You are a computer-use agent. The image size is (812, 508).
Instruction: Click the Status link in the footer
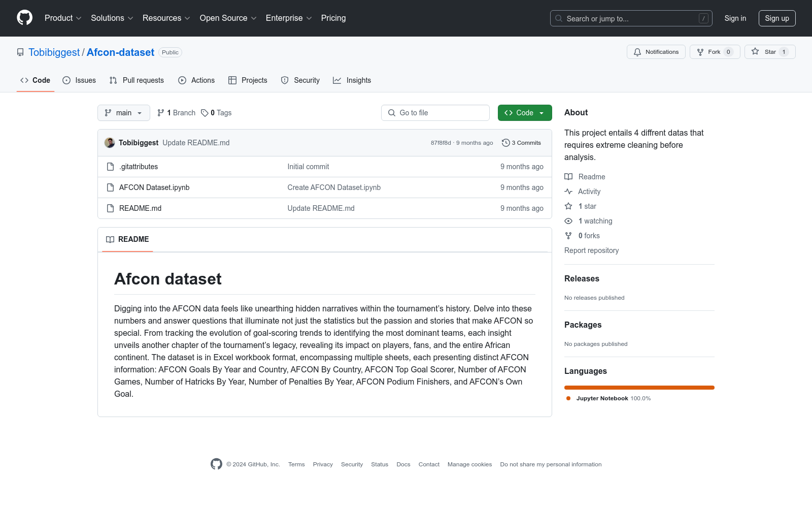coord(380,464)
